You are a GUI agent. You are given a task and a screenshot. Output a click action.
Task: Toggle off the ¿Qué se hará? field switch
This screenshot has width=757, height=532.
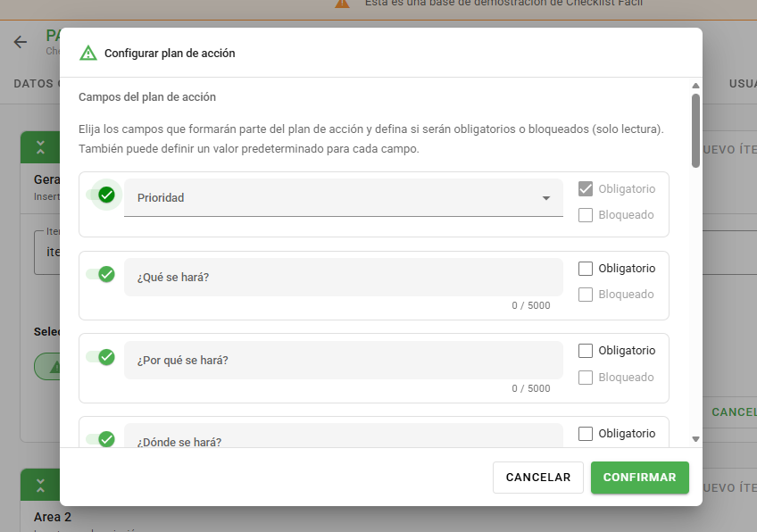click(x=101, y=274)
